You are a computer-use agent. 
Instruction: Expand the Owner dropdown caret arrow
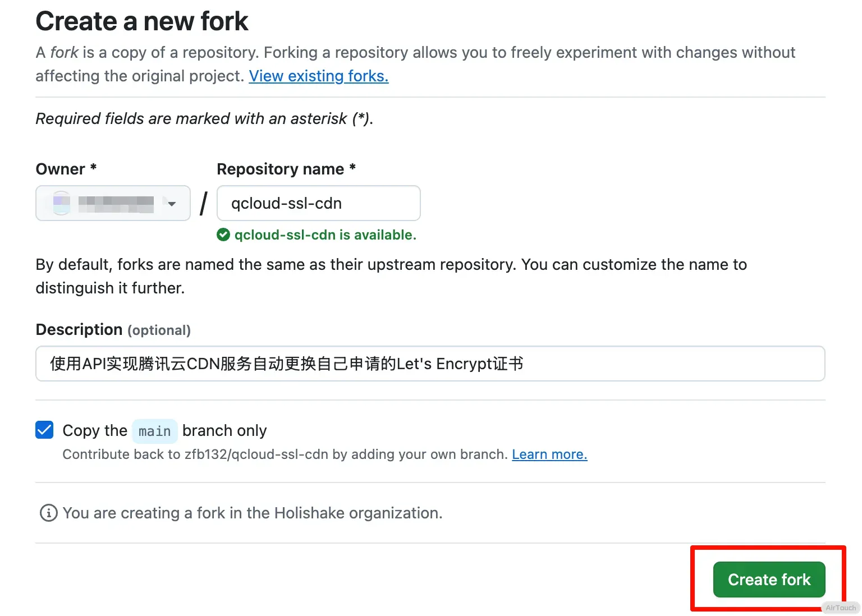[172, 204]
